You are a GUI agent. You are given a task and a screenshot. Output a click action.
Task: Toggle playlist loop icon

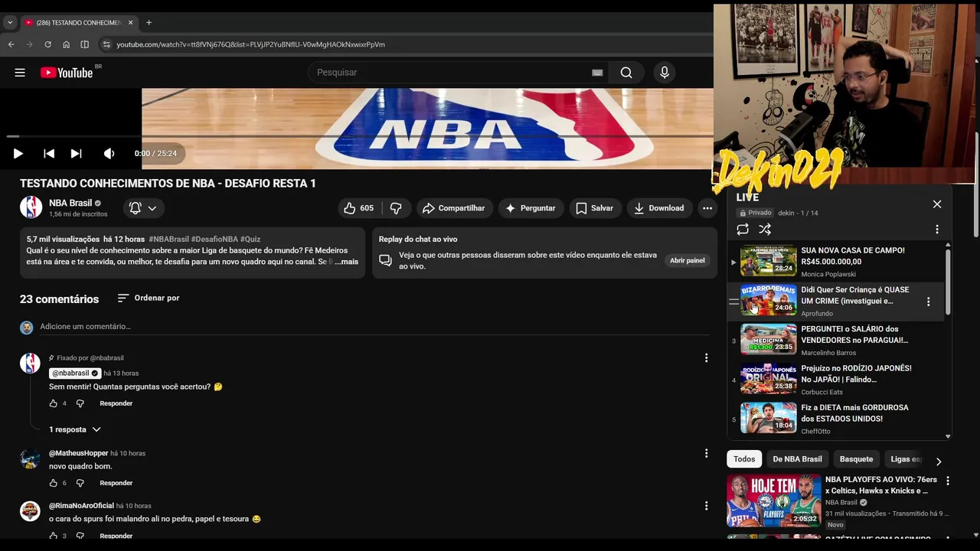[743, 230]
